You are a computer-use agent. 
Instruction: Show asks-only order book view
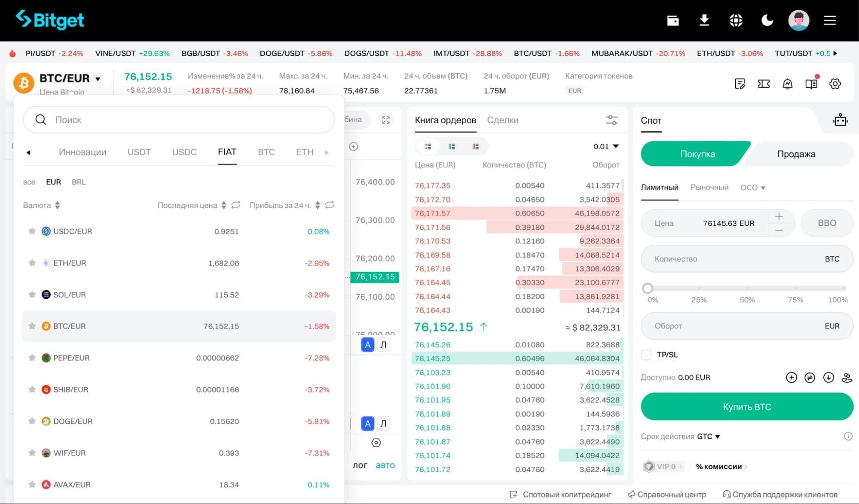(475, 146)
